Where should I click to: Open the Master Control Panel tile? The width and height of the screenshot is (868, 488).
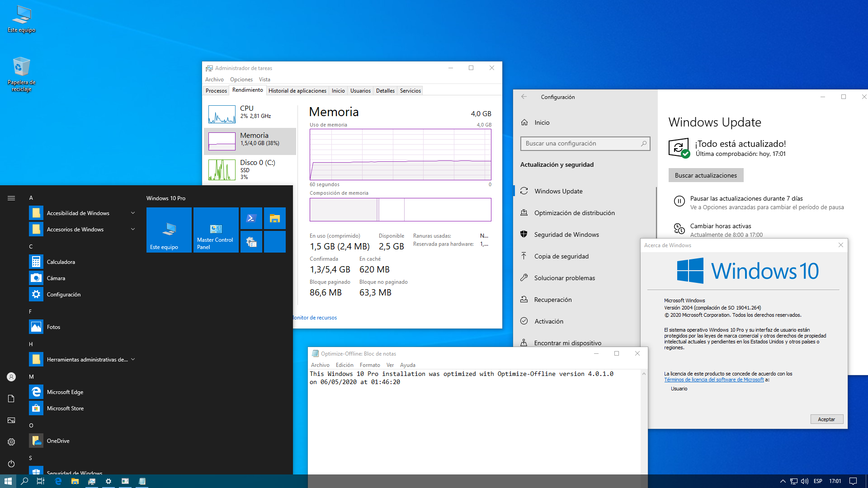pyautogui.click(x=216, y=230)
